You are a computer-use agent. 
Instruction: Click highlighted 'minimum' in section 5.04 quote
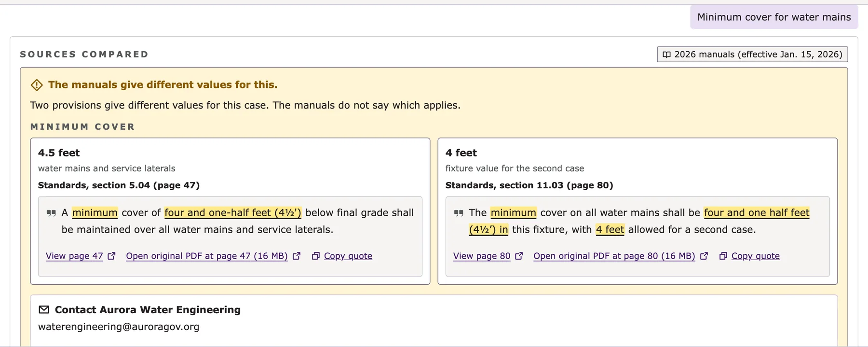[x=95, y=213]
